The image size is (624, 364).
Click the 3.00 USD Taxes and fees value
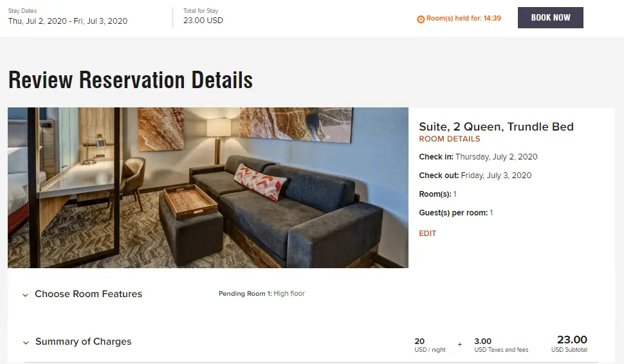pyautogui.click(x=482, y=341)
